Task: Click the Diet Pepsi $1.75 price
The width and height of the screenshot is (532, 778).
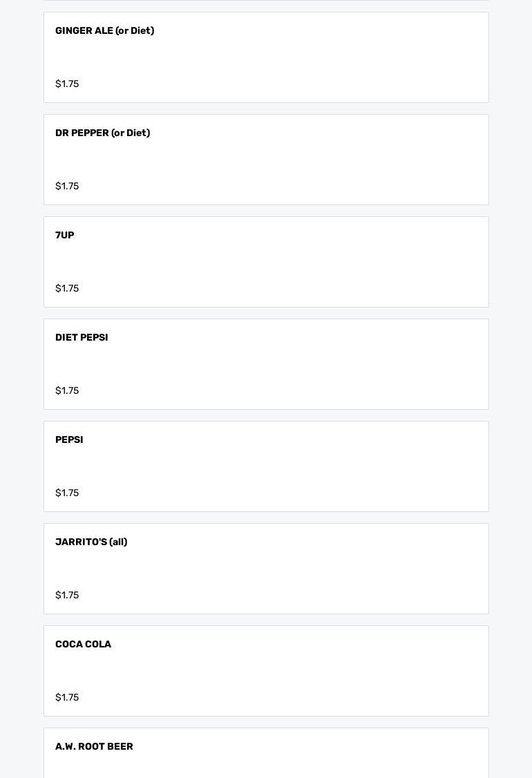Action: [67, 391]
